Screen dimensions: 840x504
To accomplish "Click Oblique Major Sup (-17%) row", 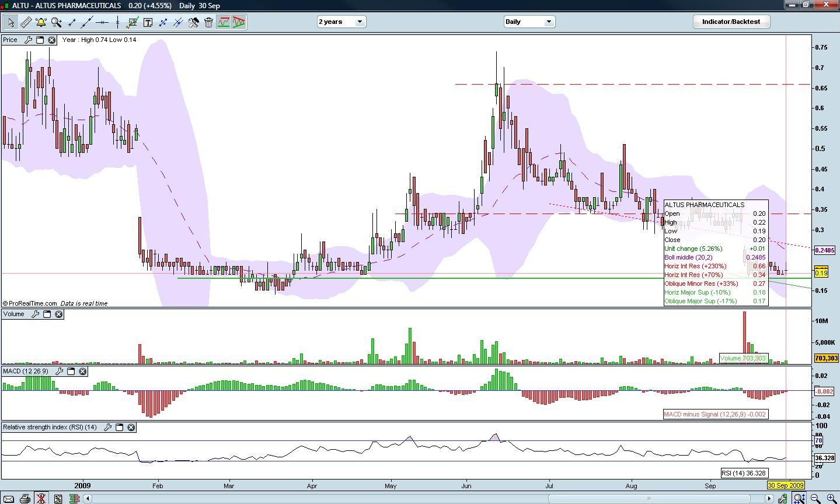I will coord(715,301).
